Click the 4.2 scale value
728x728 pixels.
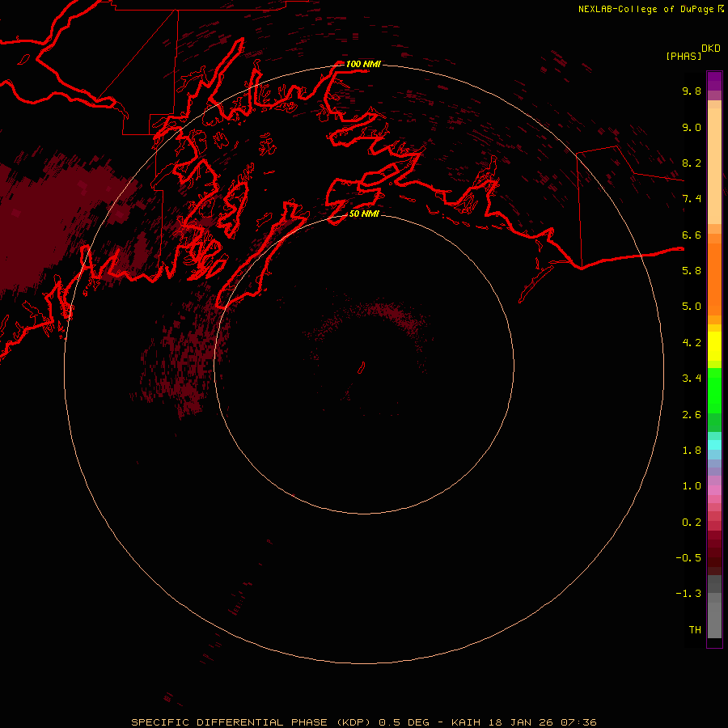click(x=692, y=343)
